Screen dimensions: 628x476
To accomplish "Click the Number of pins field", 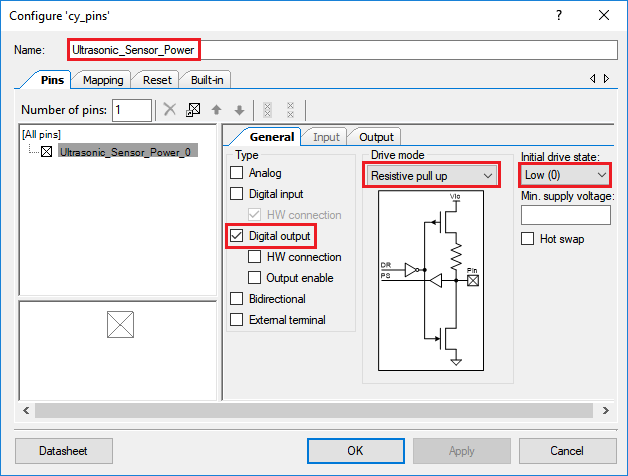I will (132, 110).
